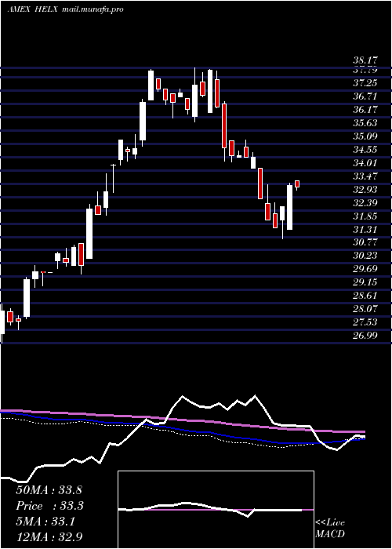Image resolution: width=392 pixels, height=549 pixels.
Task: Click the 35.63 price axis label
Action: tap(365, 123)
